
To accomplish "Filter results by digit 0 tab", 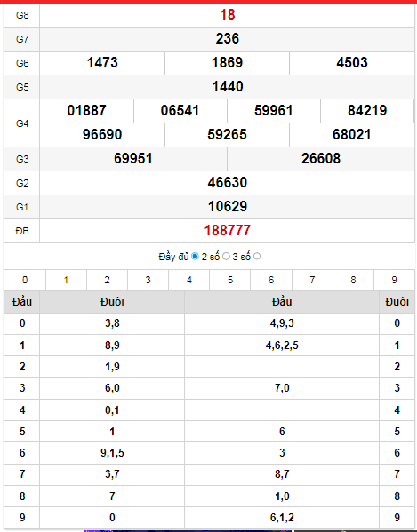I will coord(25,280).
